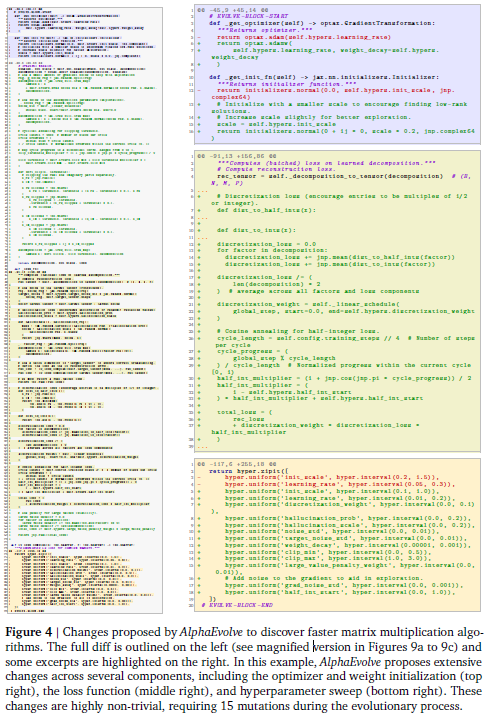Click the 'discretization_loss = 0.0' line
This screenshot has width=490, height=718.
tap(267, 244)
